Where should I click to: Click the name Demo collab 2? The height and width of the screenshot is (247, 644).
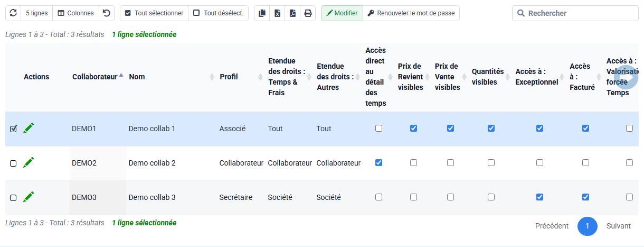[x=152, y=163]
